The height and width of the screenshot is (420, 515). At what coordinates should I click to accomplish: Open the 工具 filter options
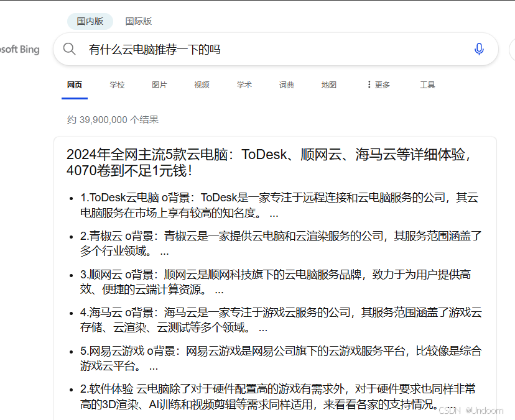coord(427,85)
